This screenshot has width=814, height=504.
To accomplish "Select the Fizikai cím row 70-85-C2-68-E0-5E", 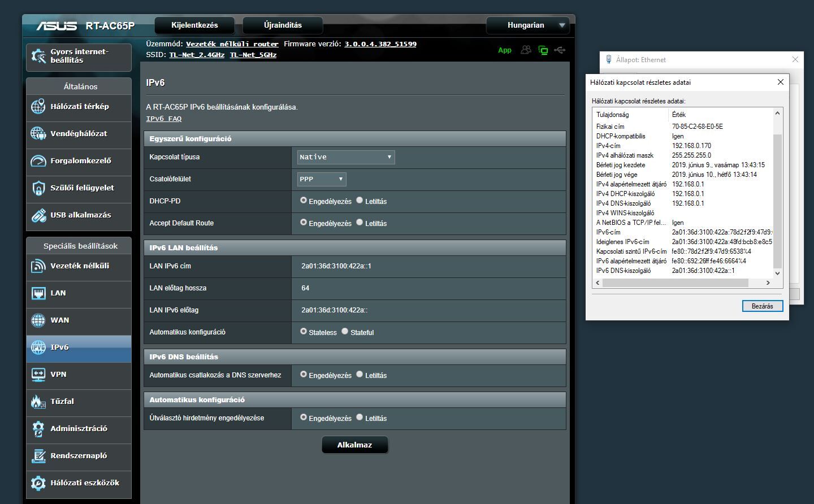I will click(683, 127).
